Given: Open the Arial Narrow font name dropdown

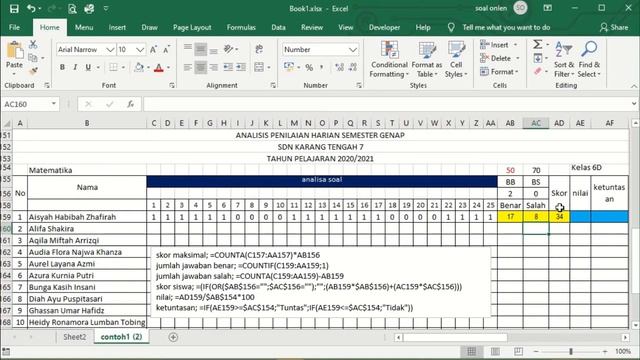Looking at the screenshot, I should (110, 49).
